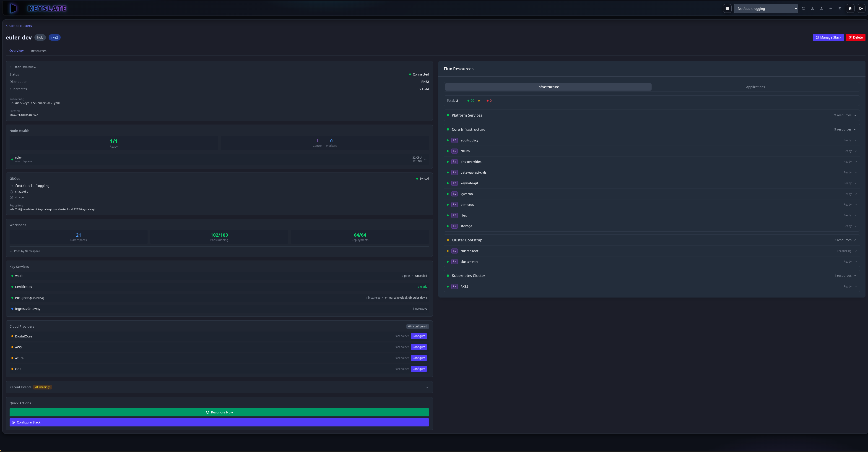Expand the cilium row chevron
This screenshot has width=868, height=452.
[855, 151]
